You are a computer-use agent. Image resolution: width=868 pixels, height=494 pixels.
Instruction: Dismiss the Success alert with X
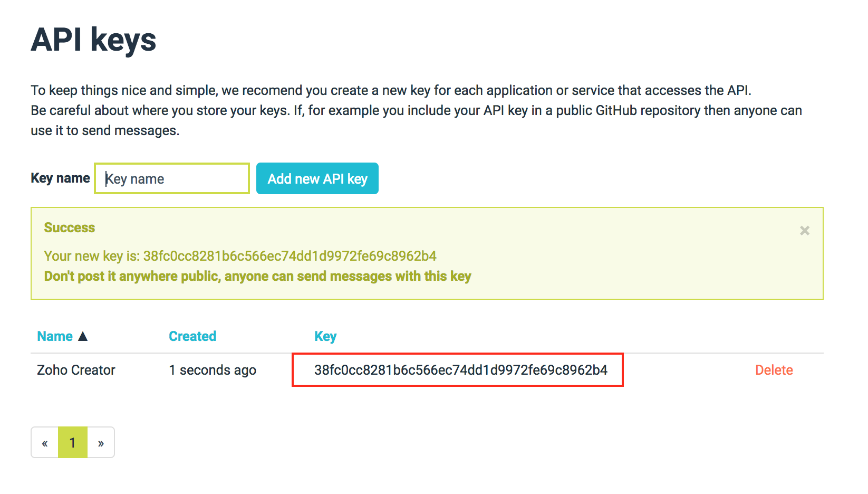[x=804, y=231]
